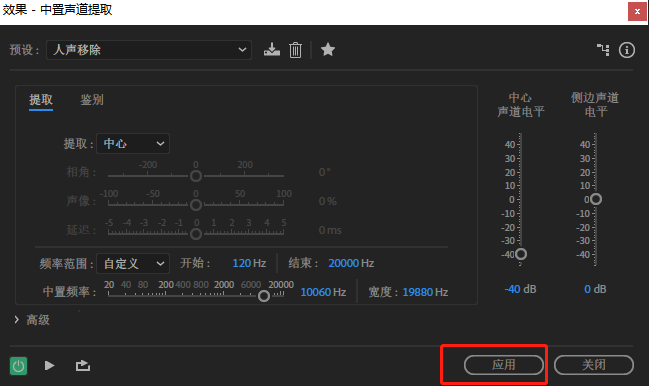The image size is (649, 387).
Task: Delete preset using the trash icon
Action: (x=295, y=50)
